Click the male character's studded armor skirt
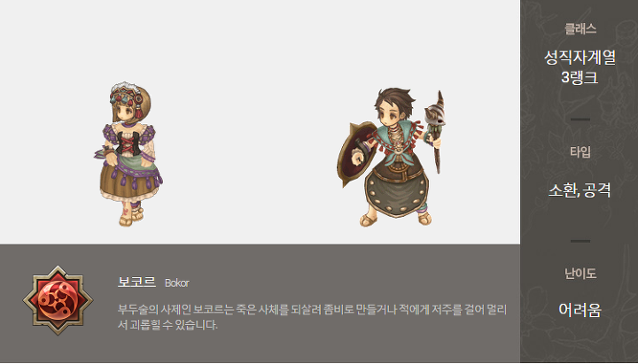This screenshot has height=364, width=638. click(x=396, y=193)
